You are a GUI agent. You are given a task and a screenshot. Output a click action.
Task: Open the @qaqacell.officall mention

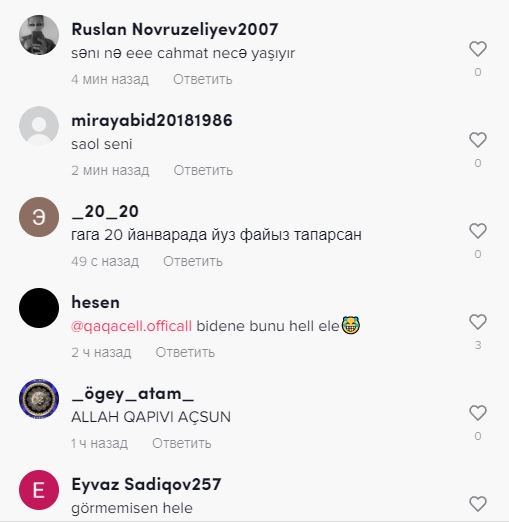click(131, 326)
